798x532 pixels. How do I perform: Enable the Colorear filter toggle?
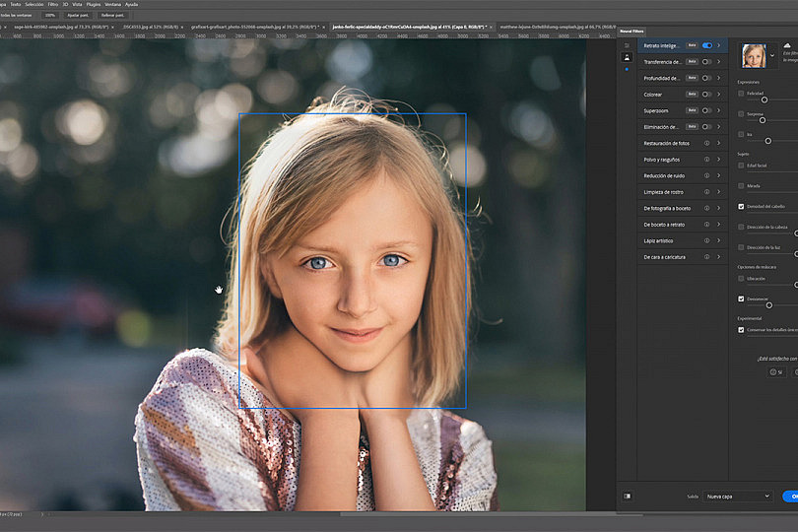pos(706,95)
